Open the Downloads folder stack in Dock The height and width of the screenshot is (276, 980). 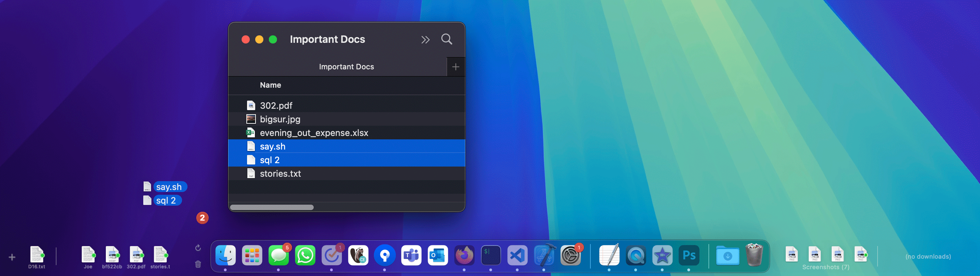pyautogui.click(x=728, y=255)
